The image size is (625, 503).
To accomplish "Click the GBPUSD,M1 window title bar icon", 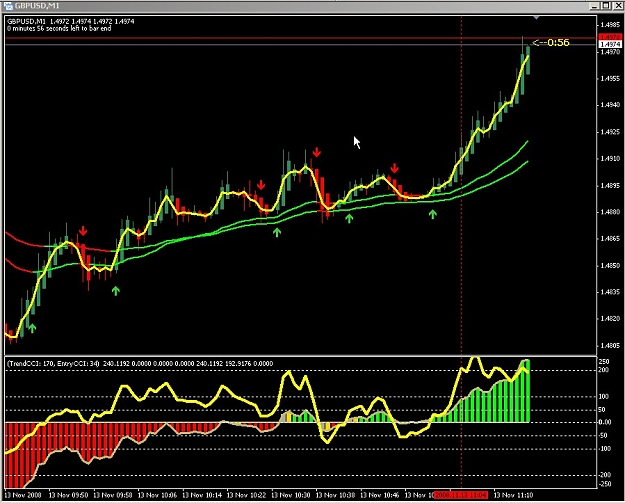I will [x=8, y=6].
